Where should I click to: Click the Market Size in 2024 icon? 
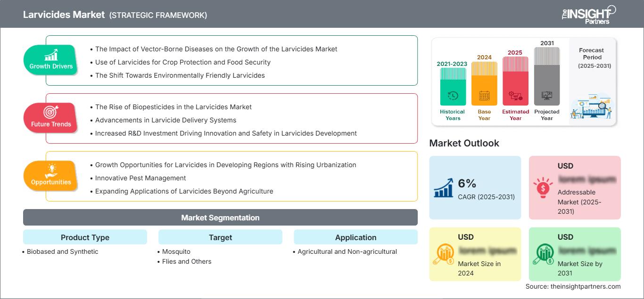point(444,254)
